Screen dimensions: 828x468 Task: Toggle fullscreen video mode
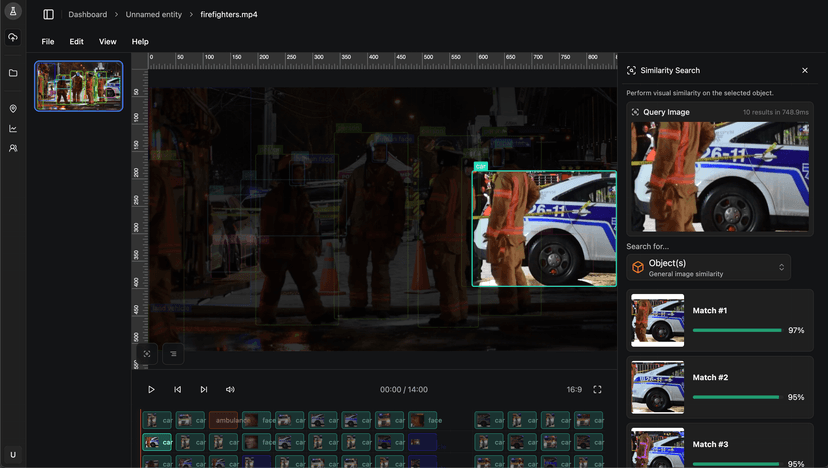click(598, 390)
